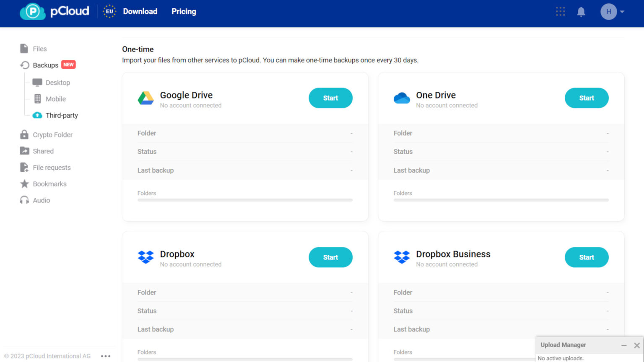Open the pCloud apps grid icon
Image resolution: width=644 pixels, height=362 pixels.
[560, 11]
